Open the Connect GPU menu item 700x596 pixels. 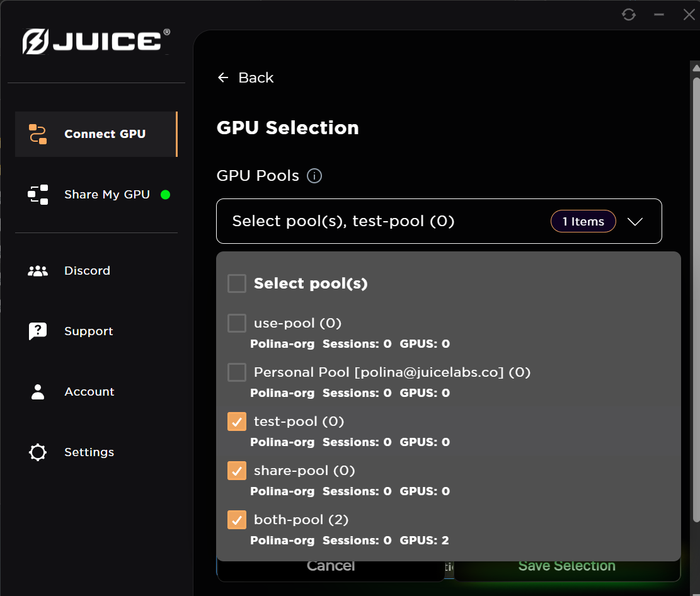96,134
